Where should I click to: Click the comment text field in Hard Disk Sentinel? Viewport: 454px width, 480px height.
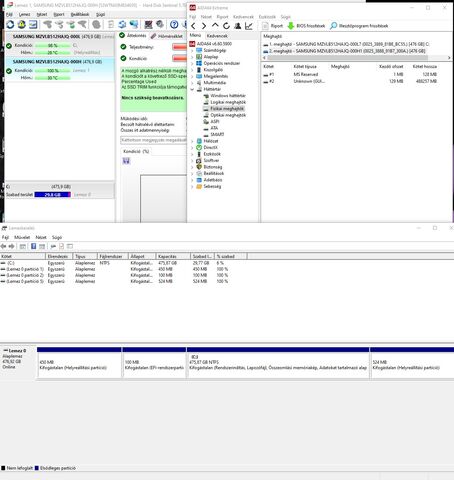pyautogui.click(x=153, y=140)
